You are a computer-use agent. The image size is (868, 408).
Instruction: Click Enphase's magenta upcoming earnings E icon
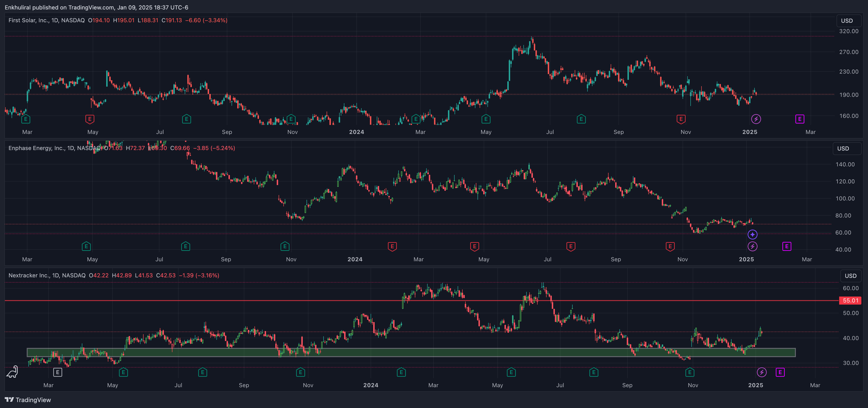coord(786,247)
